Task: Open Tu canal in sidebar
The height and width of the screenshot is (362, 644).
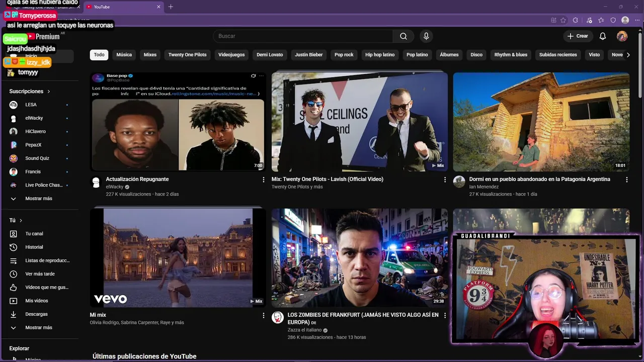Action: tap(39, 234)
